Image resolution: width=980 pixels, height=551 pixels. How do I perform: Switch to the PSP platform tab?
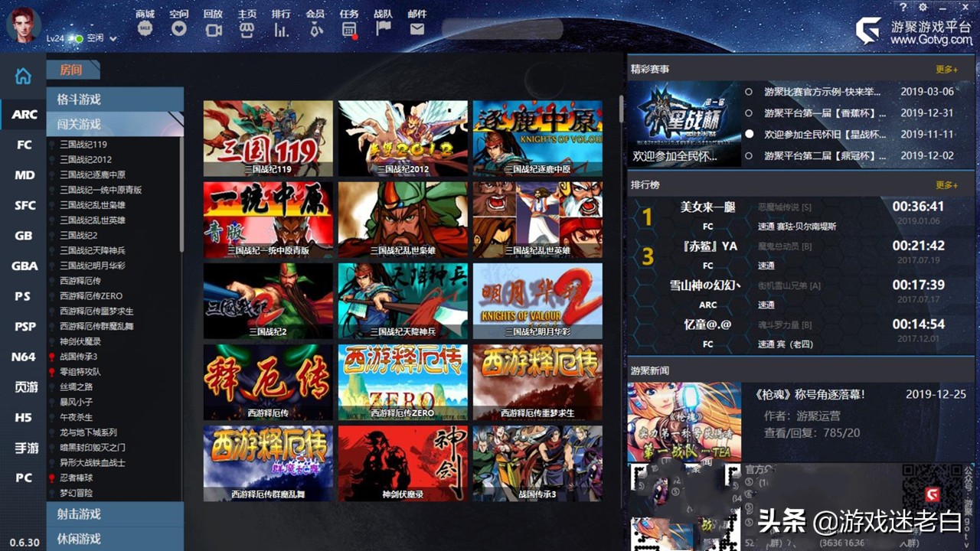pos(24,326)
